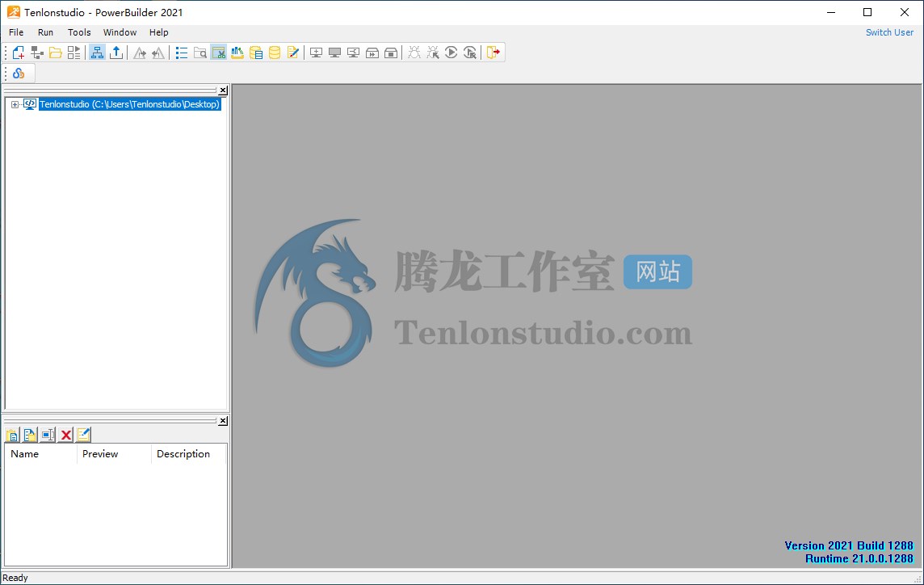This screenshot has height=585, width=924.
Task: Toggle the Clip window scissors toolbar button
Action: click(x=219, y=53)
